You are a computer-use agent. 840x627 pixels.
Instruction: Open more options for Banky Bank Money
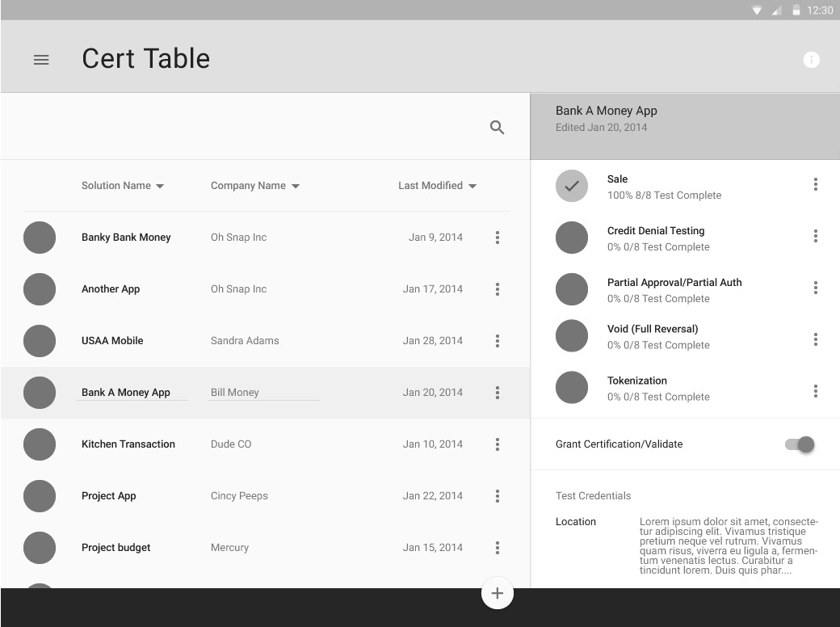[x=497, y=238]
